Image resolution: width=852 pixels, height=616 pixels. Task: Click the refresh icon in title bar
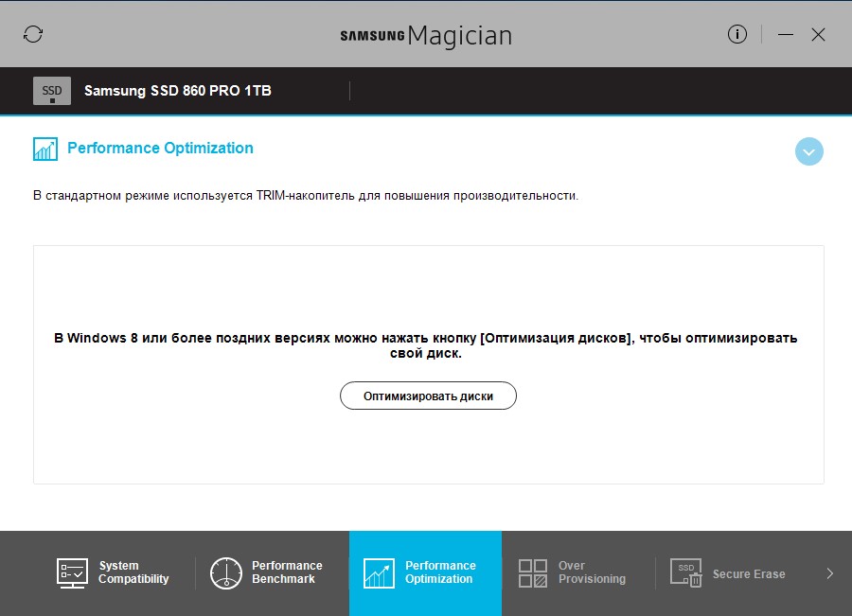(33, 34)
